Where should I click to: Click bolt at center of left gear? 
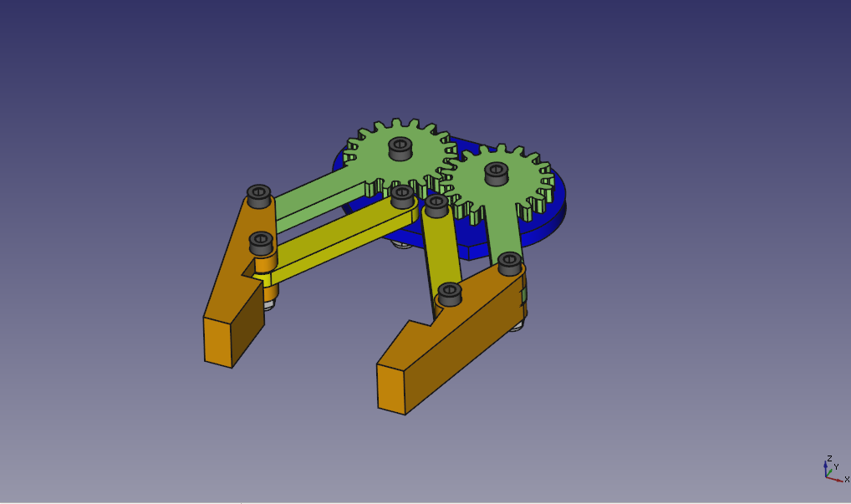[x=400, y=148]
